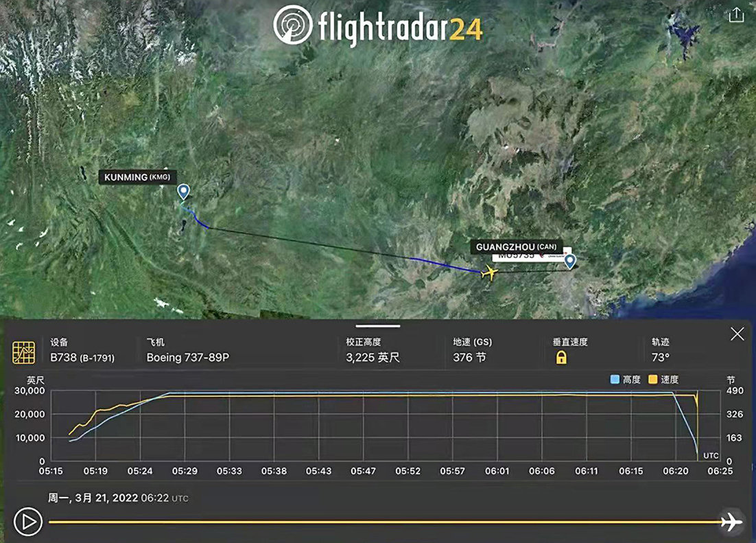Click the playback timeline airplane handle
This screenshot has height=543, width=756.
click(x=731, y=522)
